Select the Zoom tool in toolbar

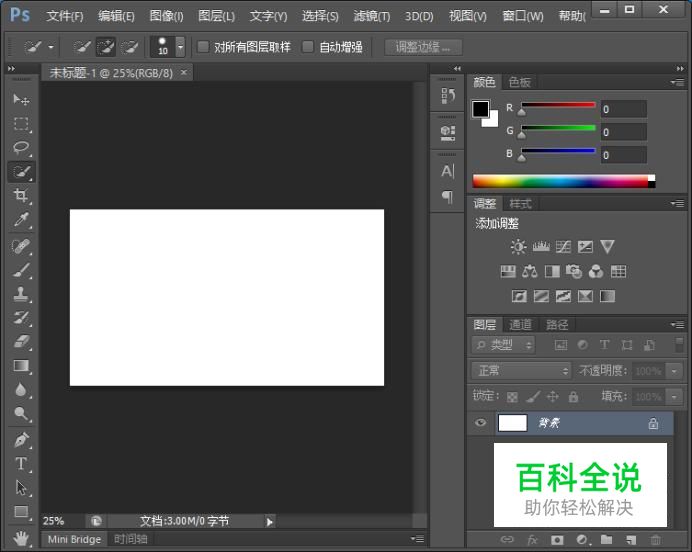(x=21, y=414)
